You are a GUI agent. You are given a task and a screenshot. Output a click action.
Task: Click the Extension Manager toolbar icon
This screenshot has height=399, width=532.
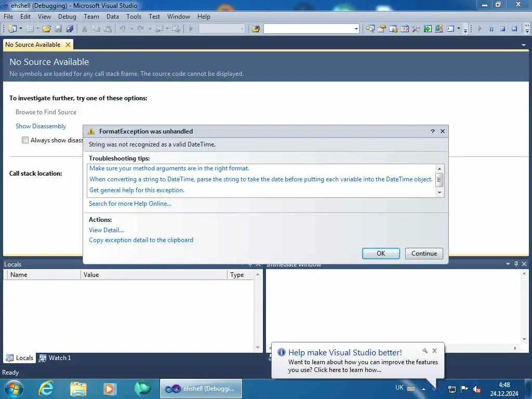click(x=438, y=29)
